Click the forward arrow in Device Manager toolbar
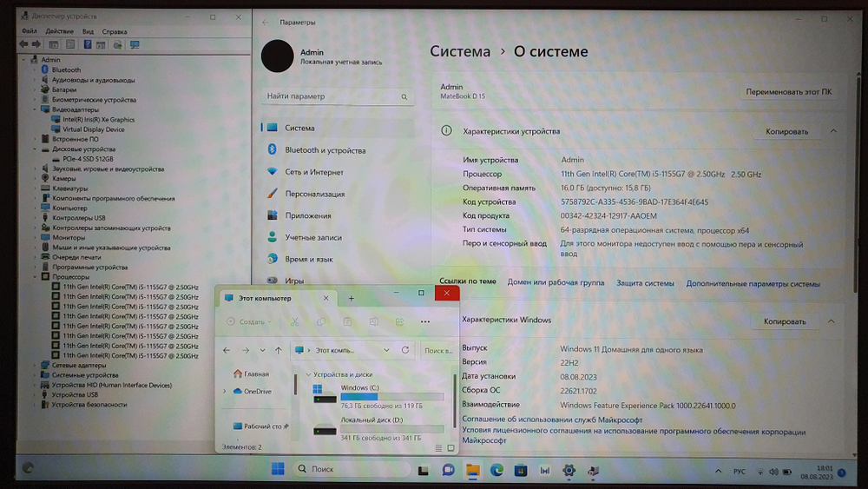Image resolution: width=868 pixels, height=489 pixels. click(36, 44)
